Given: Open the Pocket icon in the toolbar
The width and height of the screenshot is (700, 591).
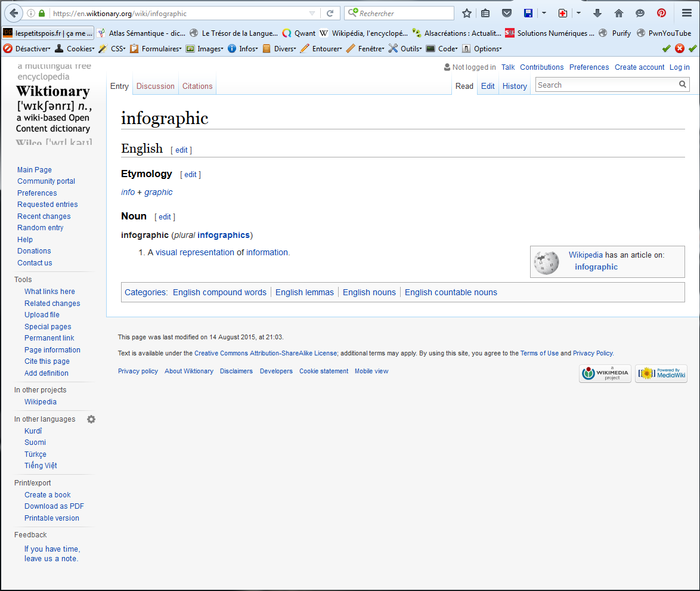Looking at the screenshot, I should coord(506,13).
